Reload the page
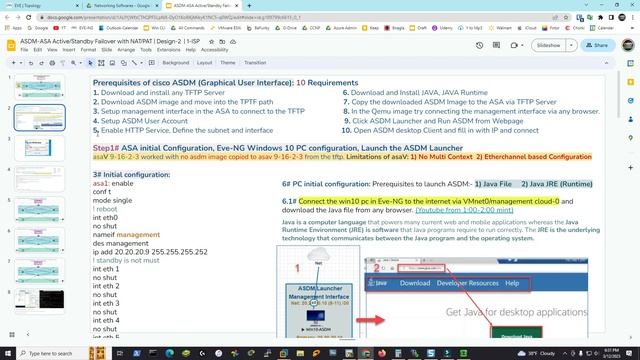This screenshot has width=640, height=360. (x=29, y=18)
